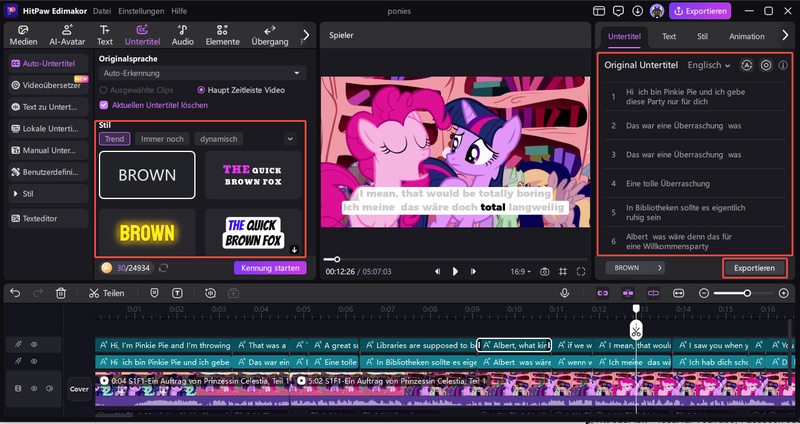Fit timeline to window icon
Screen dimensions: 800x424
(x=678, y=293)
